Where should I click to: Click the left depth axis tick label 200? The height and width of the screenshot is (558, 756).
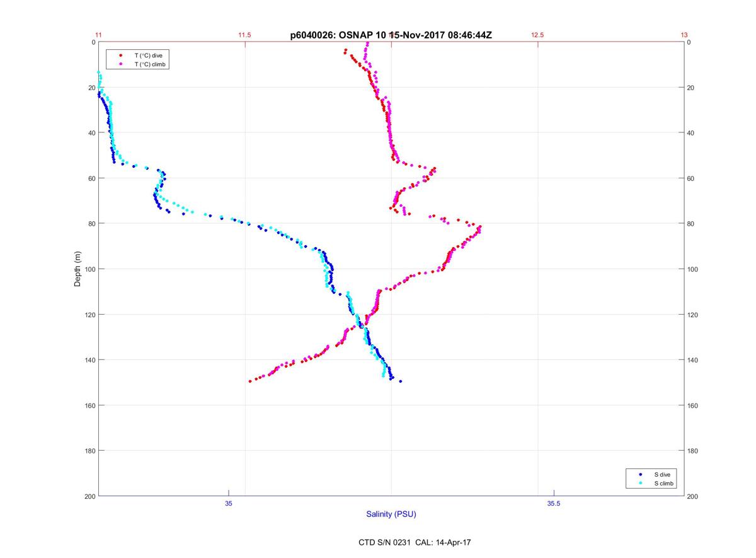[x=90, y=496]
